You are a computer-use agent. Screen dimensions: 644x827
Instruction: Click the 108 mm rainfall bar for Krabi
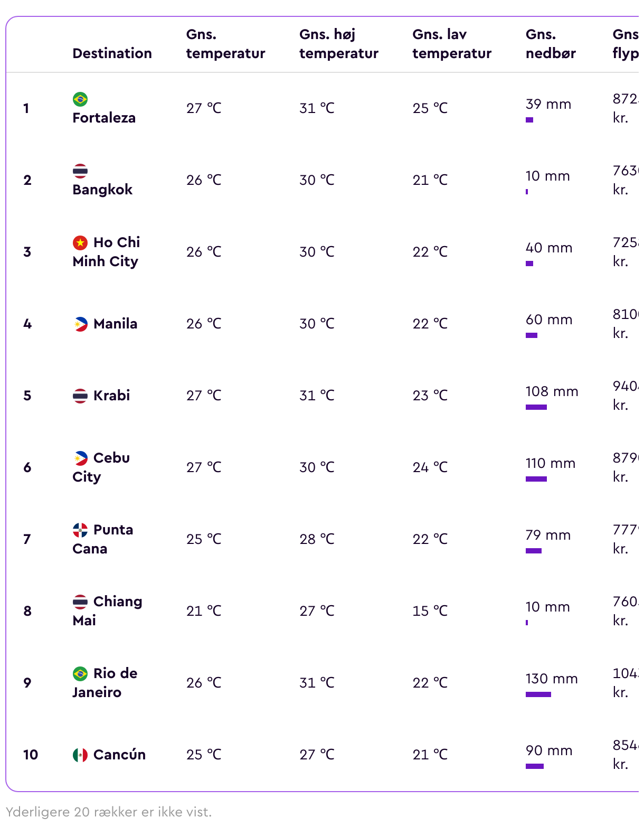point(536,407)
